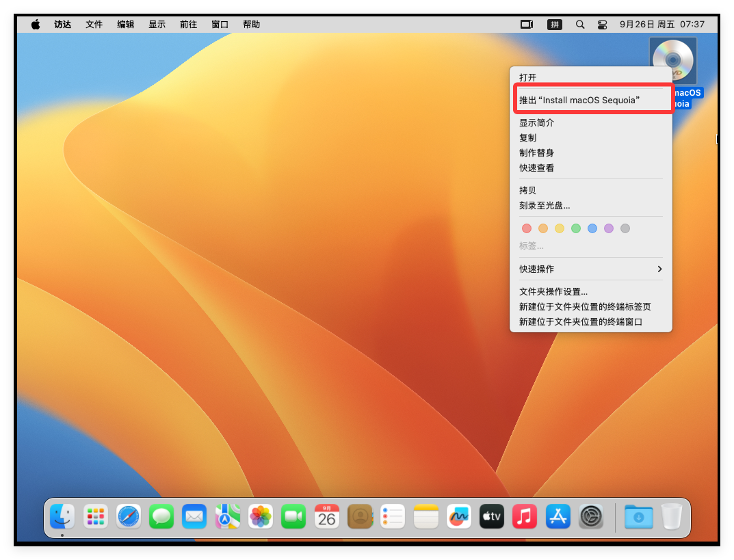
Task: Expand the 快速操作 submenu arrow
Action: click(x=659, y=269)
